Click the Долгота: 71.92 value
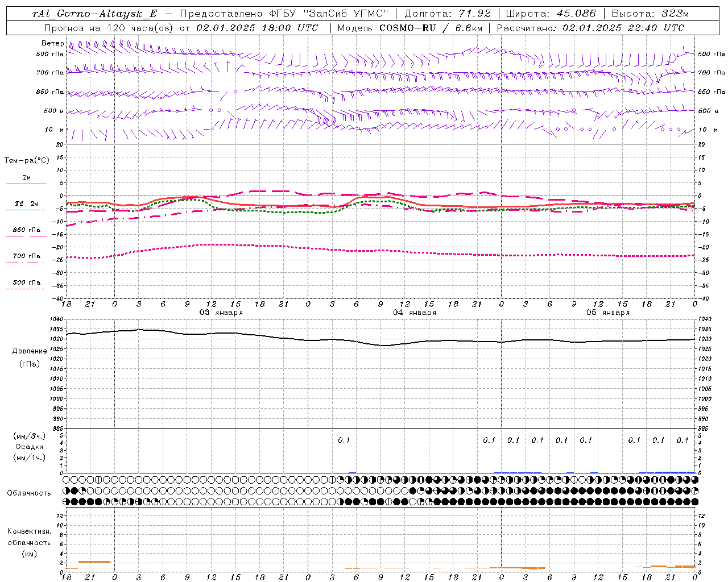Image resolution: width=728 pixels, height=582 pixels. coord(448,14)
